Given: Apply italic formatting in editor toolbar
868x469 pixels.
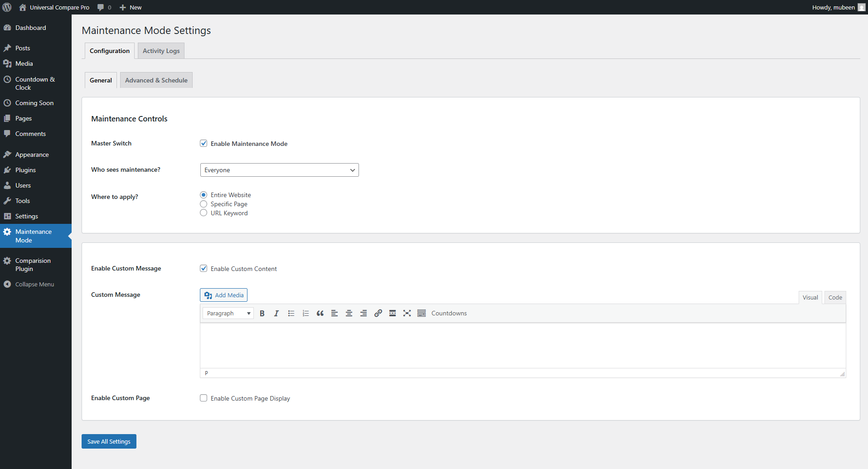Looking at the screenshot, I should coord(276,314).
